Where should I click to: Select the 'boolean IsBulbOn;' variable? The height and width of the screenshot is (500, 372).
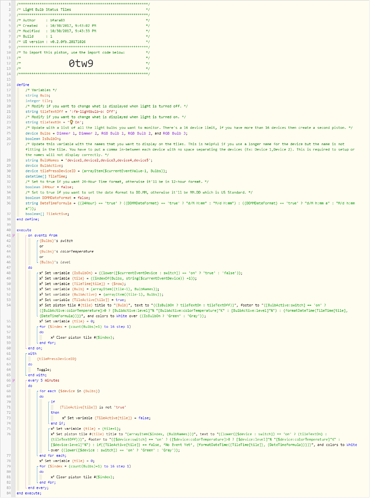point(43,139)
